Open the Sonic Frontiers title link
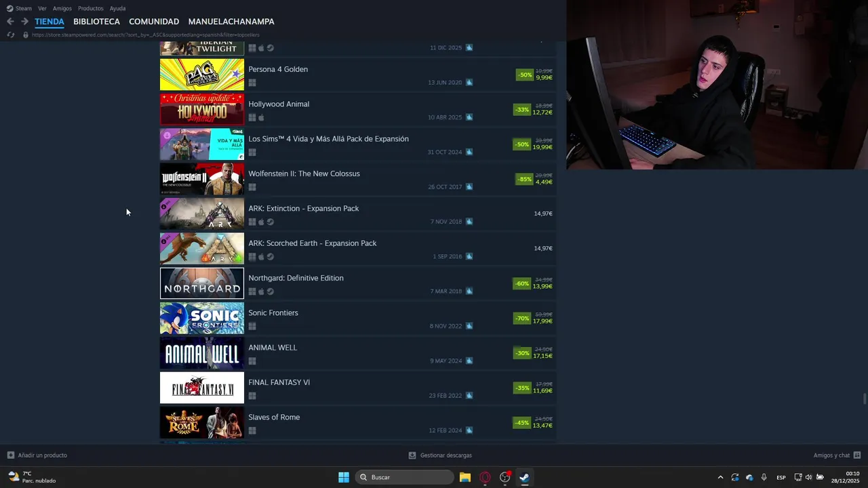868x488 pixels. coord(273,312)
